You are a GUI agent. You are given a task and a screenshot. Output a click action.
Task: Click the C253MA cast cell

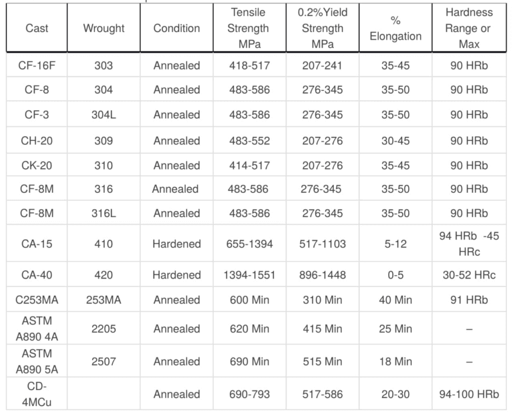(x=37, y=300)
